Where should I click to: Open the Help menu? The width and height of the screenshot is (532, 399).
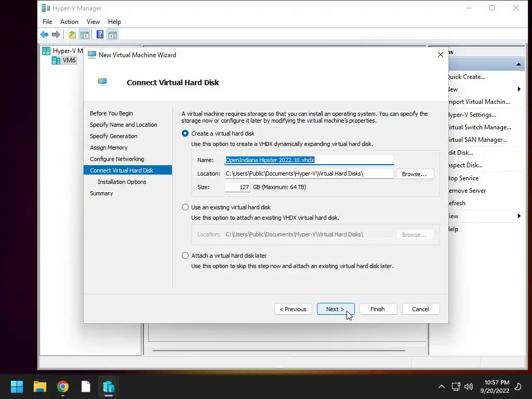point(114,22)
